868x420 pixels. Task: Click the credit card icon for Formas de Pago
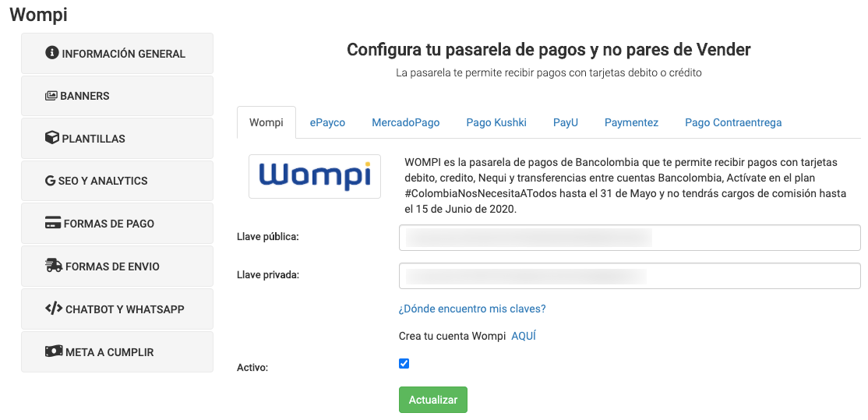pos(52,223)
